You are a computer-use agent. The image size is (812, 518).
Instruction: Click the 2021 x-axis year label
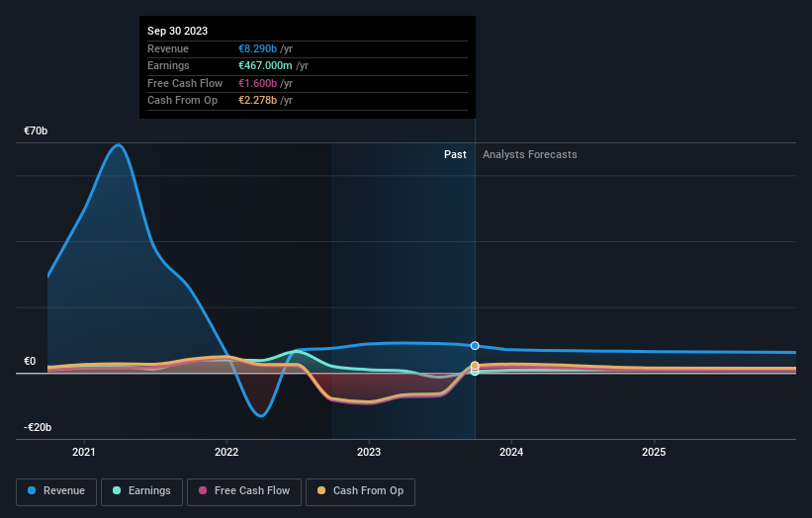click(84, 452)
